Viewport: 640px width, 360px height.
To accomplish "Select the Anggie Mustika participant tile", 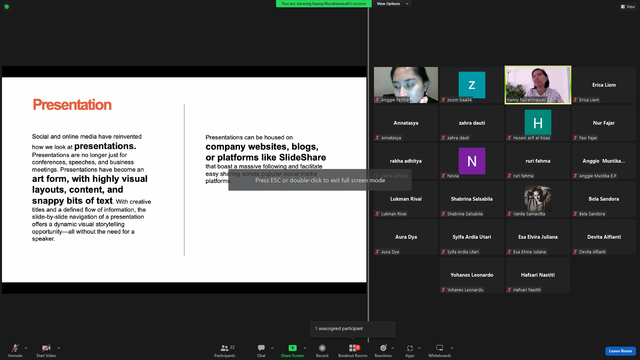I will point(604,161).
